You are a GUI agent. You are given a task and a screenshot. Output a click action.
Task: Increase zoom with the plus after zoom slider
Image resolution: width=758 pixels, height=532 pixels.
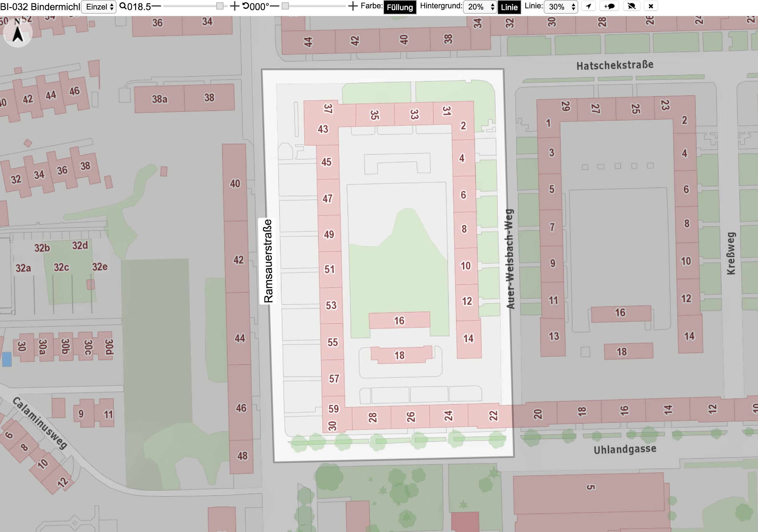tap(234, 6)
